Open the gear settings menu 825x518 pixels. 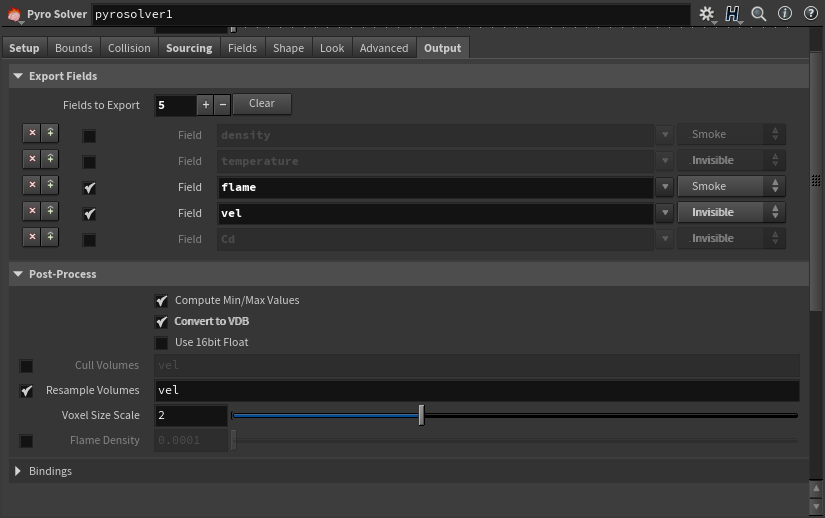pos(707,14)
